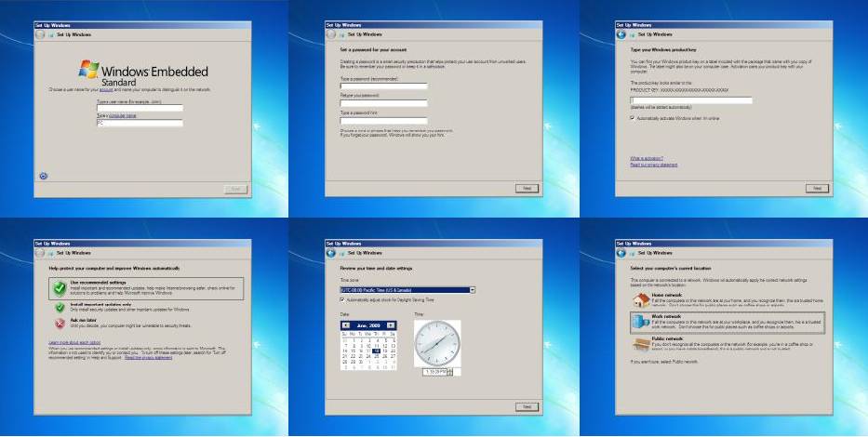
Task: Select 'Install important updates only' shield icon
Action: click(x=60, y=307)
